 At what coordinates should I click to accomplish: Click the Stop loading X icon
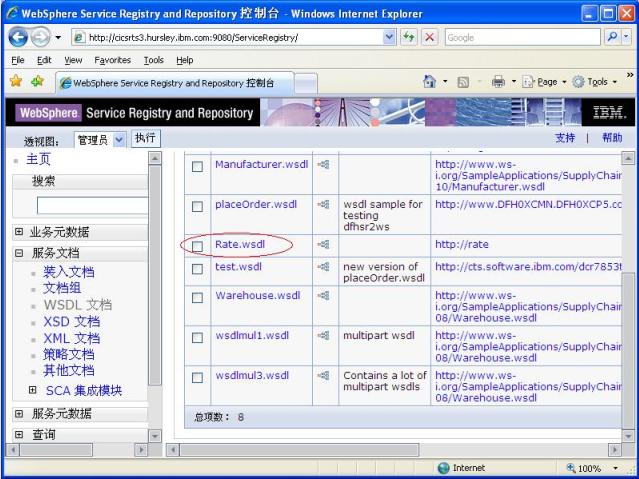429,38
